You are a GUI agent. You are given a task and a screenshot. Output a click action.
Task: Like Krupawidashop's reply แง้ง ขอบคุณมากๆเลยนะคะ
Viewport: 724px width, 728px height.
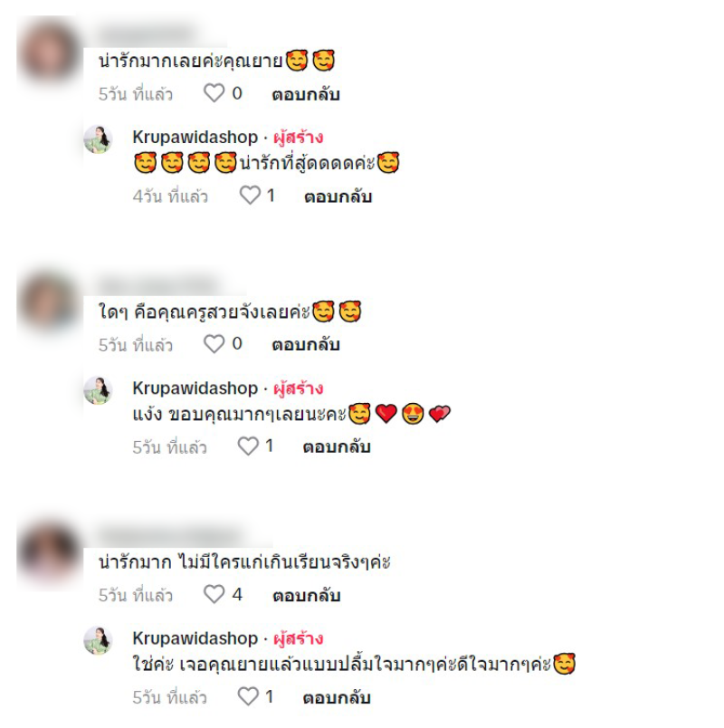tap(248, 446)
